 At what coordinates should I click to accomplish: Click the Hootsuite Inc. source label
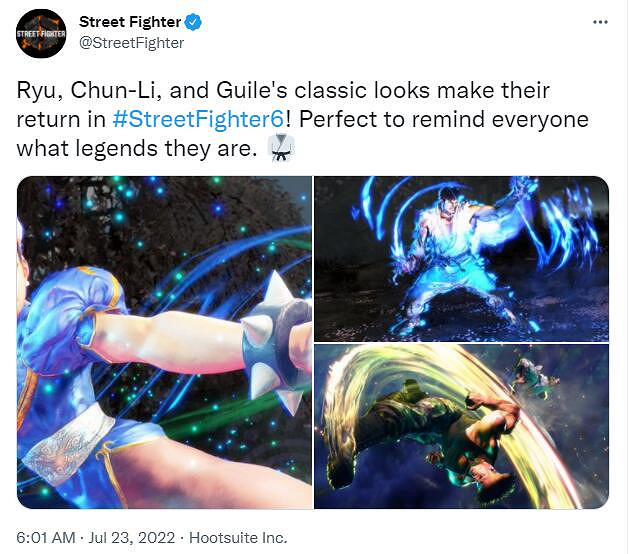pyautogui.click(x=238, y=538)
